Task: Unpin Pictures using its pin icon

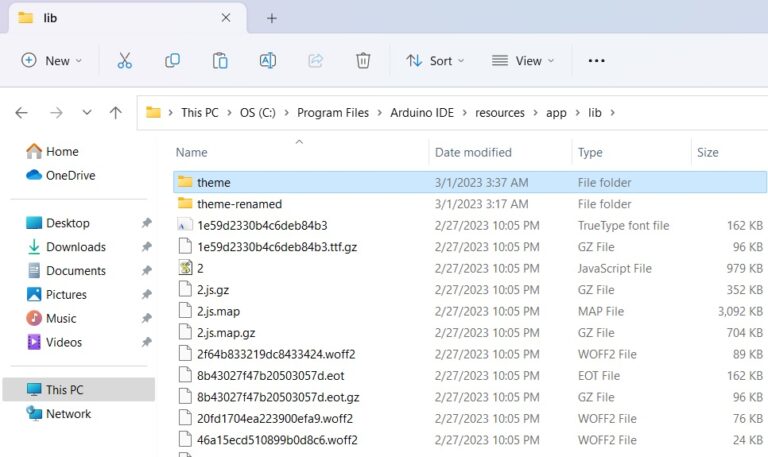Action: [146, 294]
